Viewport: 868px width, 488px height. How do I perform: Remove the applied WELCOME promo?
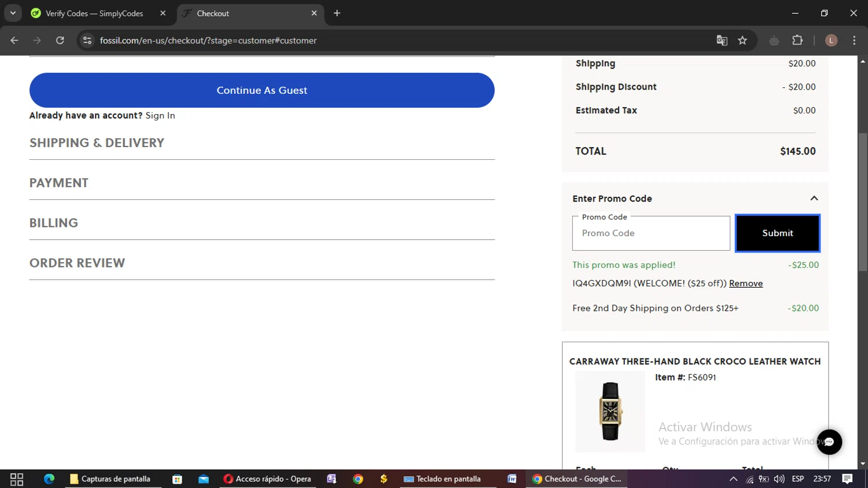746,284
